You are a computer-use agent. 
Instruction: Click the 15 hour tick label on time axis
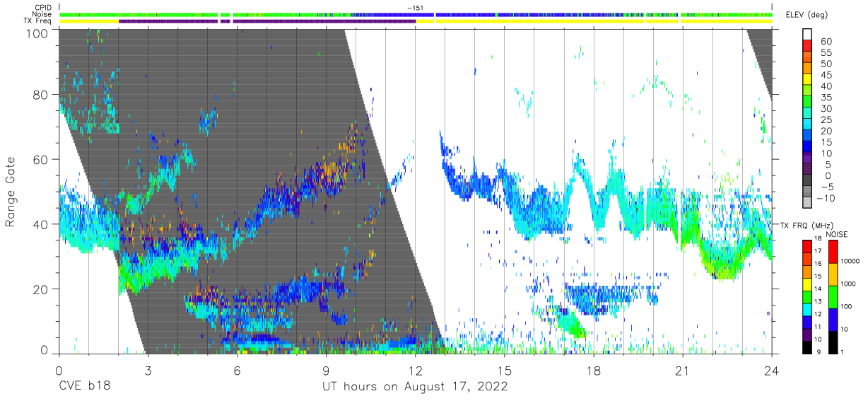[505, 370]
